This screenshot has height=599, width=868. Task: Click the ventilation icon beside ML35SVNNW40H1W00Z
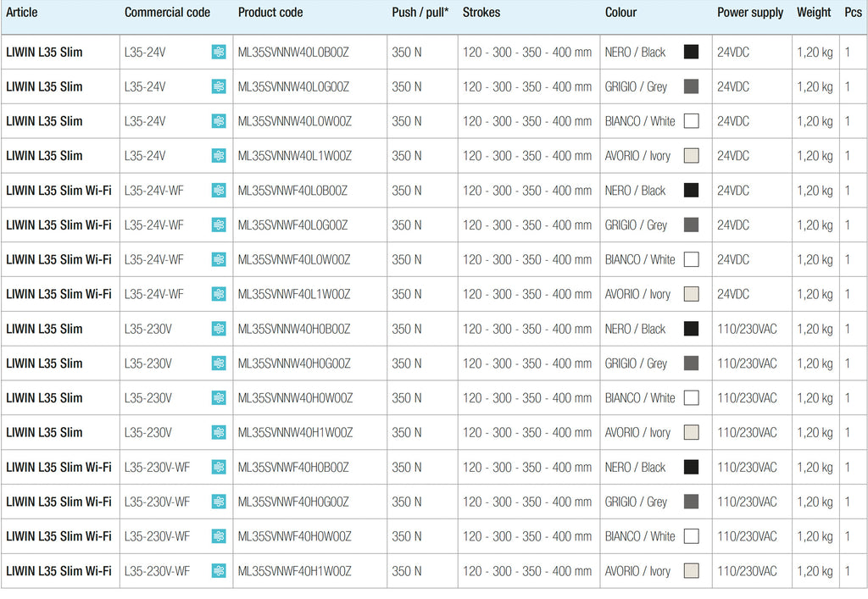[x=219, y=432]
